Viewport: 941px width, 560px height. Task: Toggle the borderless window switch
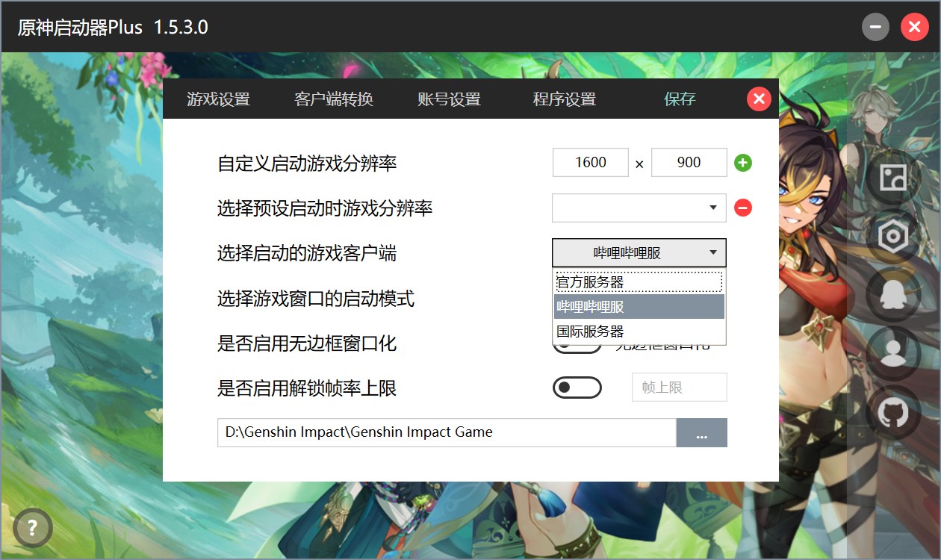tap(577, 349)
